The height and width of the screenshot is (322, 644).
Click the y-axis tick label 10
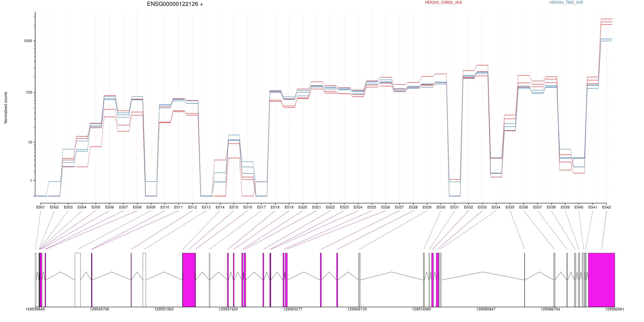click(30, 142)
